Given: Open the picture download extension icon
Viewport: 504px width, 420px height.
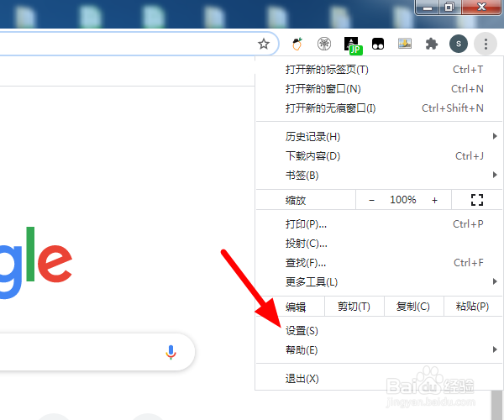Looking at the screenshot, I should (405, 44).
